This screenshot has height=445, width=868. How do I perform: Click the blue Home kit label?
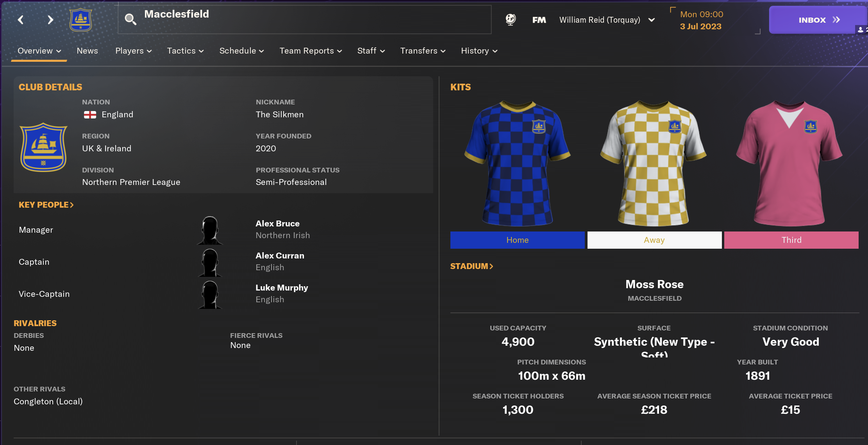pyautogui.click(x=518, y=240)
